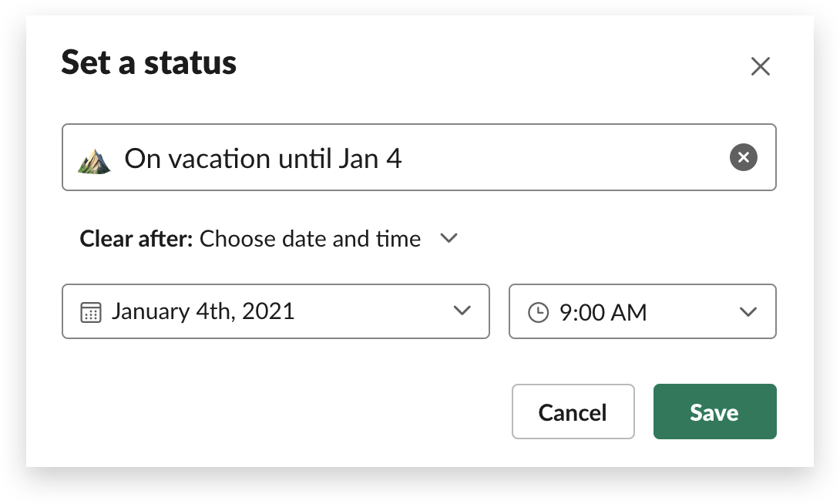Click the "Set a status" dialog heading
840x504 pixels.
click(x=149, y=62)
